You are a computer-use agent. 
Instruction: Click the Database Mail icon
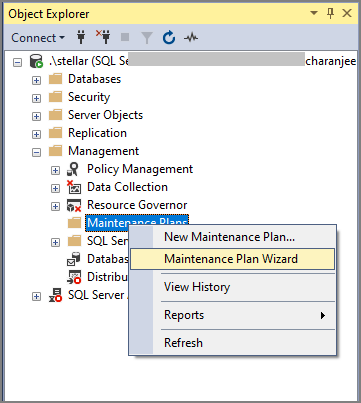[x=74, y=259]
